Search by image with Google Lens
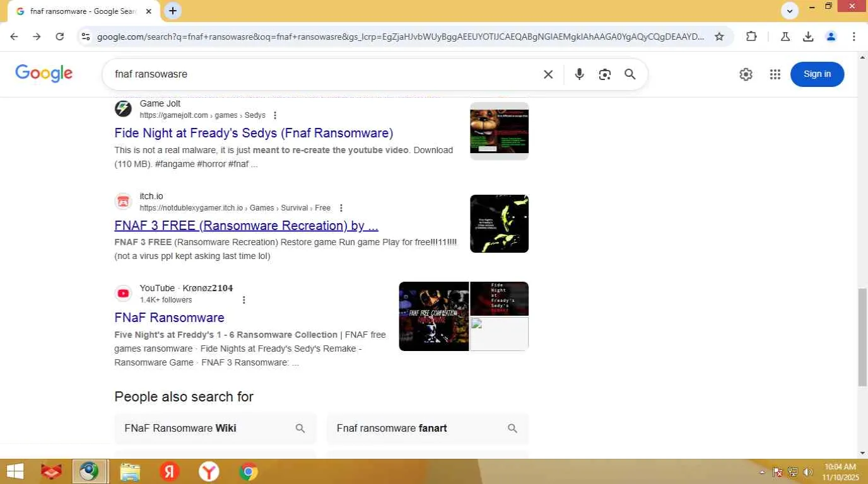868x484 pixels. click(x=605, y=74)
